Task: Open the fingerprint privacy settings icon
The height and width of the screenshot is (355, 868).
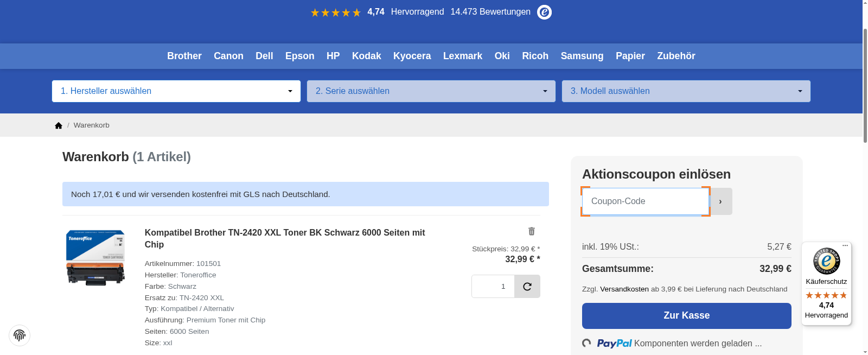Action: (x=20, y=335)
